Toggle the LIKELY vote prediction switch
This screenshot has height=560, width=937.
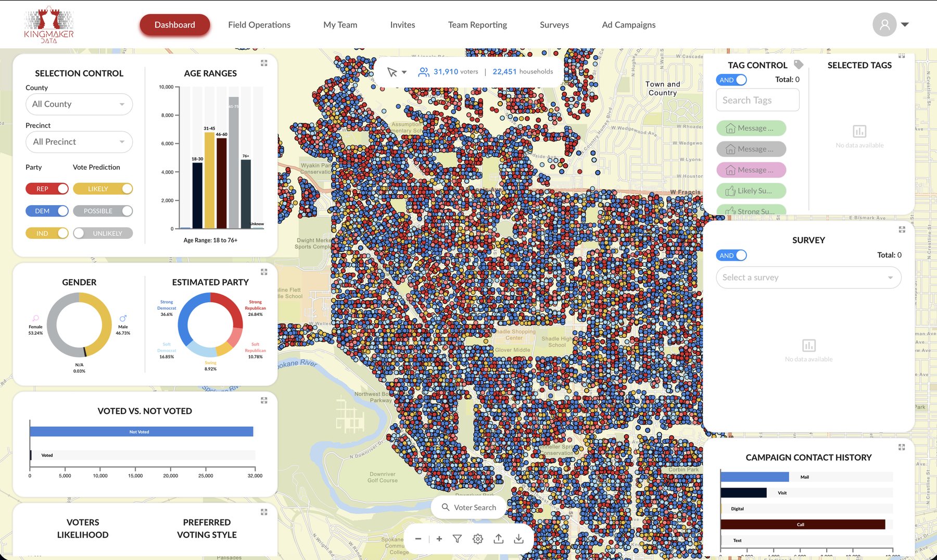pos(103,188)
